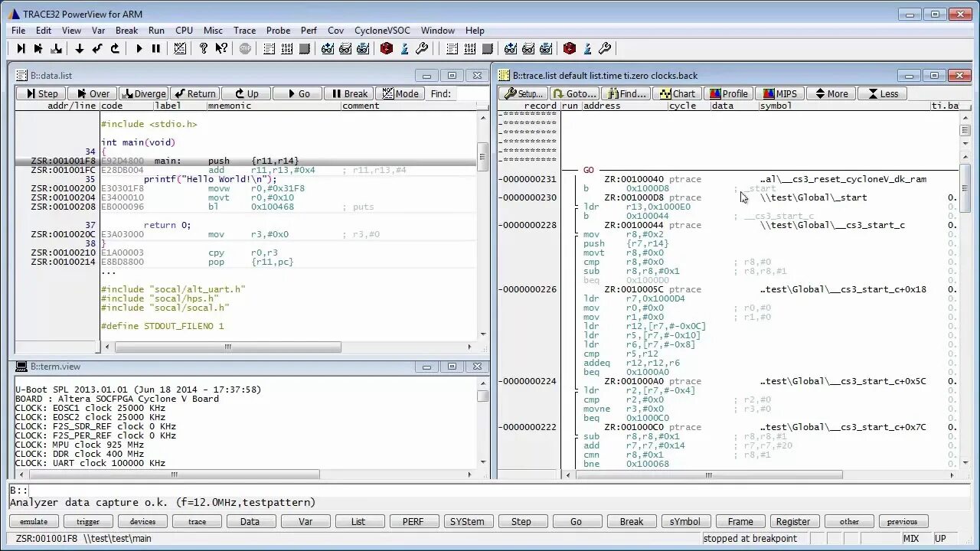Click trace.list horizontal scrollbar thumb
The image size is (980, 551).
coord(709,474)
